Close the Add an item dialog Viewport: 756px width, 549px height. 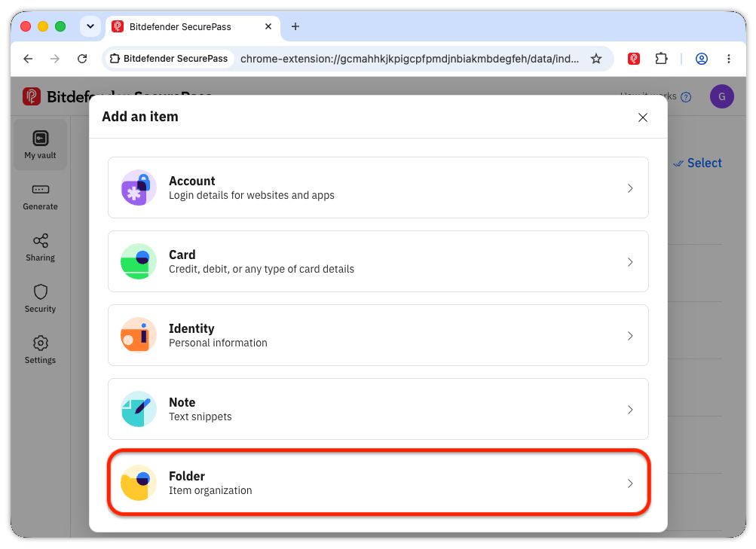(643, 117)
